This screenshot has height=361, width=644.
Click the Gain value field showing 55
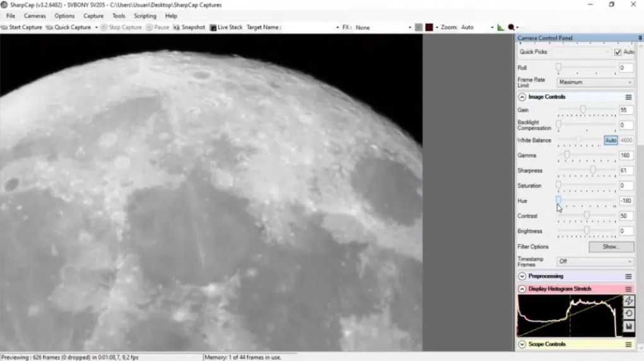[626, 110]
